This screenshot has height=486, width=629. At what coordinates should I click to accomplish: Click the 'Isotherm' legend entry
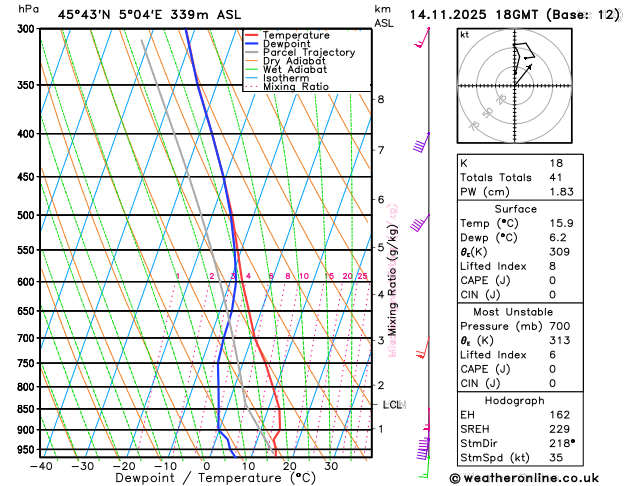point(277,78)
